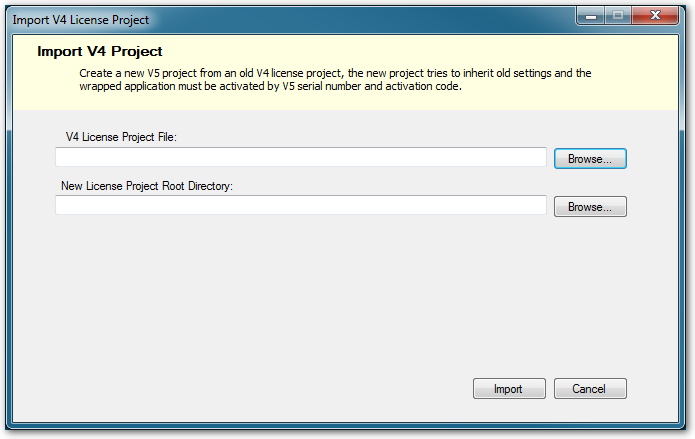Click the description line starting "wrapped application must be"
This screenshot has height=439, width=695.
tap(270, 86)
